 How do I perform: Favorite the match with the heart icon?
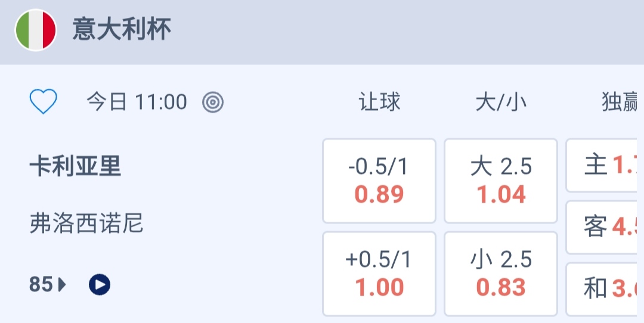(x=44, y=102)
